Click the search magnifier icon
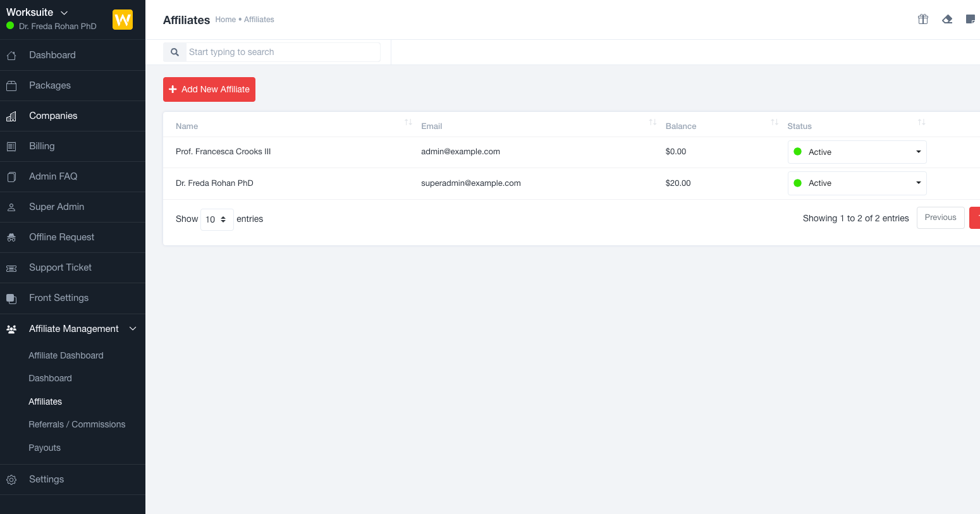The image size is (980, 514). tap(175, 52)
